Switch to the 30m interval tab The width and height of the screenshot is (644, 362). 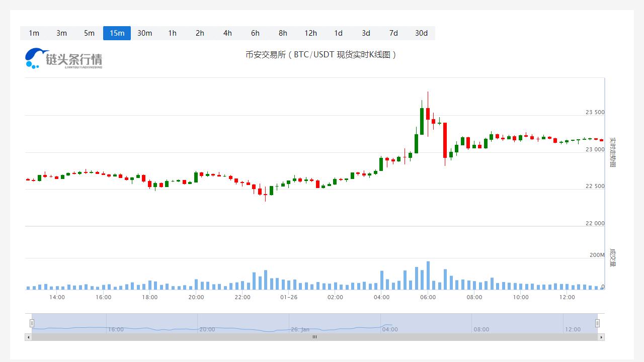pos(144,33)
